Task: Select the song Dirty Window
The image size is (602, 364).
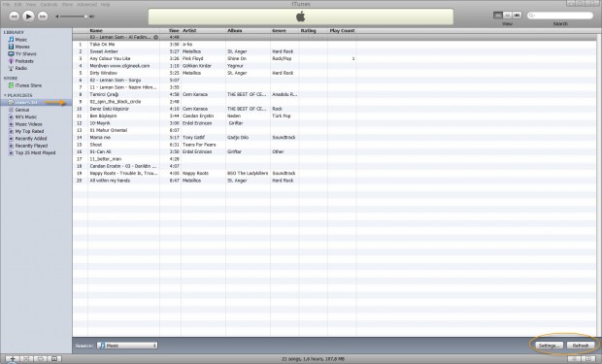Action: click(104, 73)
